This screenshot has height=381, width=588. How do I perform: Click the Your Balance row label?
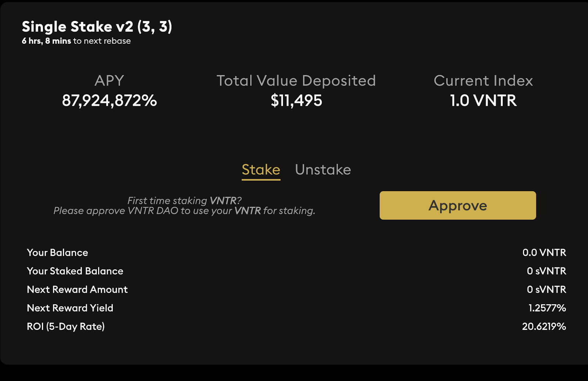(x=57, y=253)
